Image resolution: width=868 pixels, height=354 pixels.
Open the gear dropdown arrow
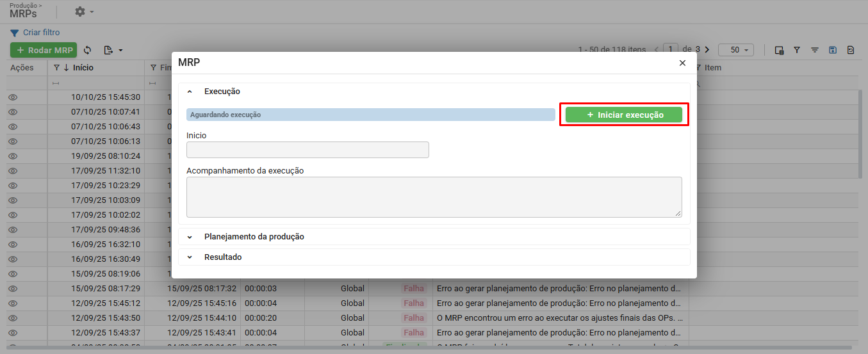point(92,12)
